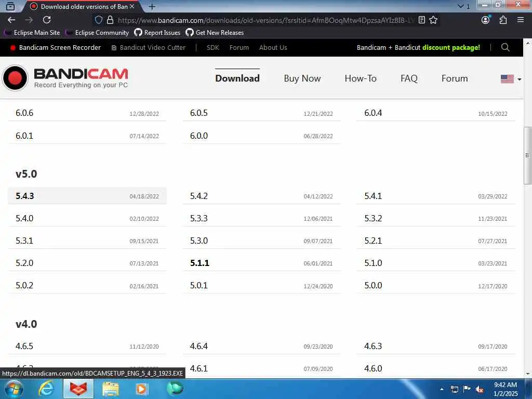Click the Firefox View icon in the tab bar

10,6
